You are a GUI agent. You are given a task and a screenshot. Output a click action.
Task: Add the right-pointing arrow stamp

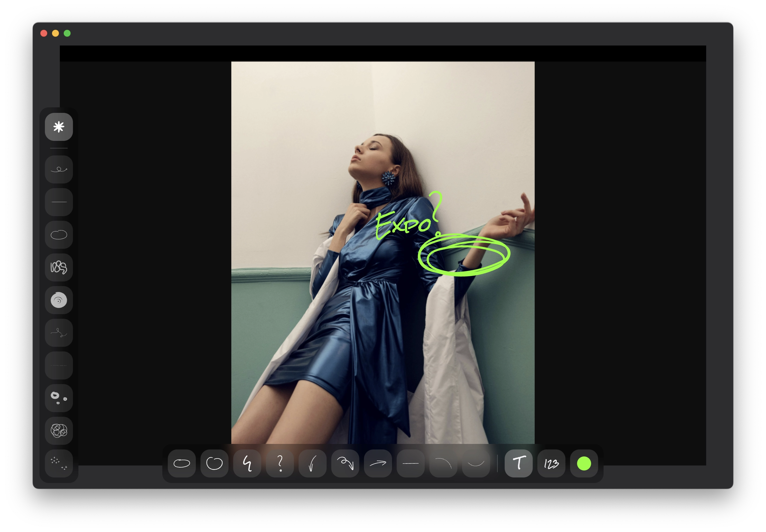[x=378, y=463]
